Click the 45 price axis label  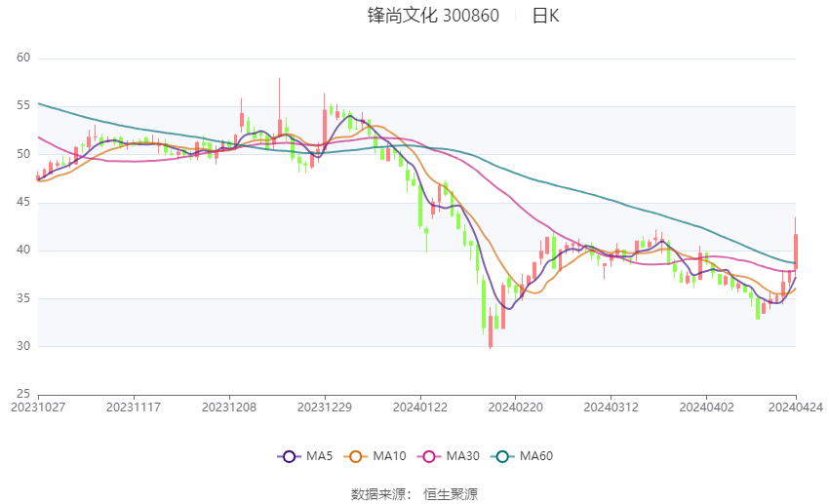[23, 202]
